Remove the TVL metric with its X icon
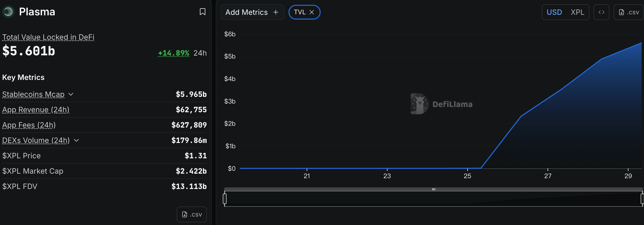This screenshot has height=225, width=644. pyautogui.click(x=312, y=12)
